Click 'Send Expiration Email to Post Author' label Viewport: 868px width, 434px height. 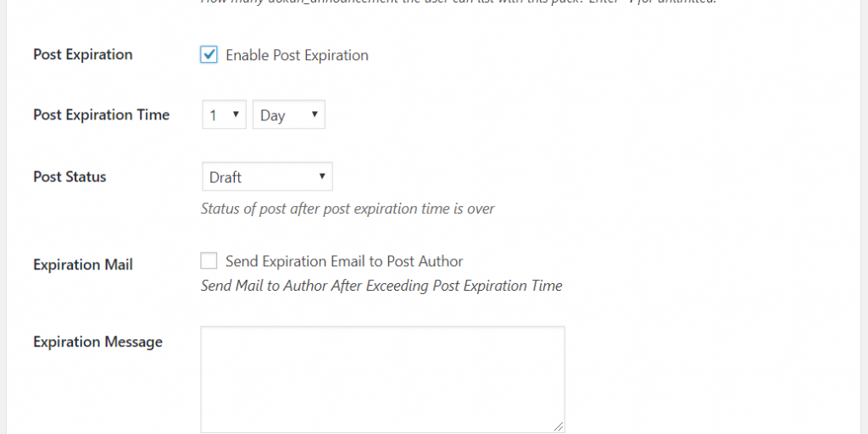pyautogui.click(x=344, y=261)
